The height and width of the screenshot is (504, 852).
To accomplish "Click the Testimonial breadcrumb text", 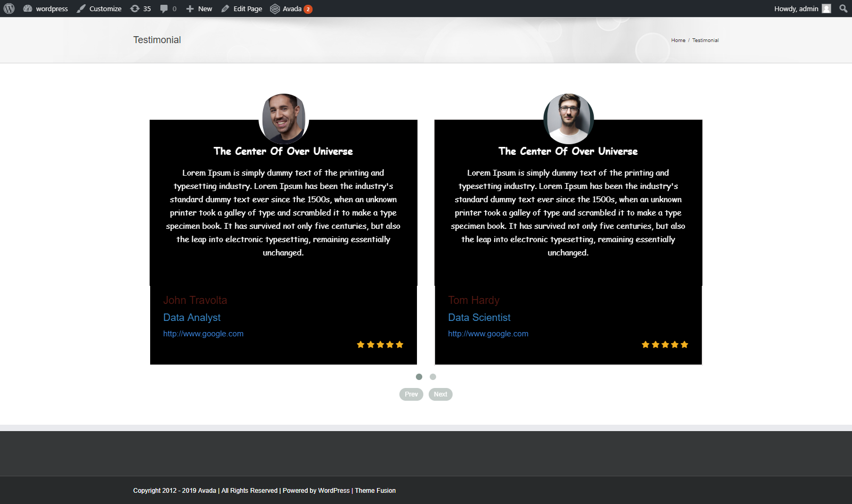I will [x=705, y=40].
